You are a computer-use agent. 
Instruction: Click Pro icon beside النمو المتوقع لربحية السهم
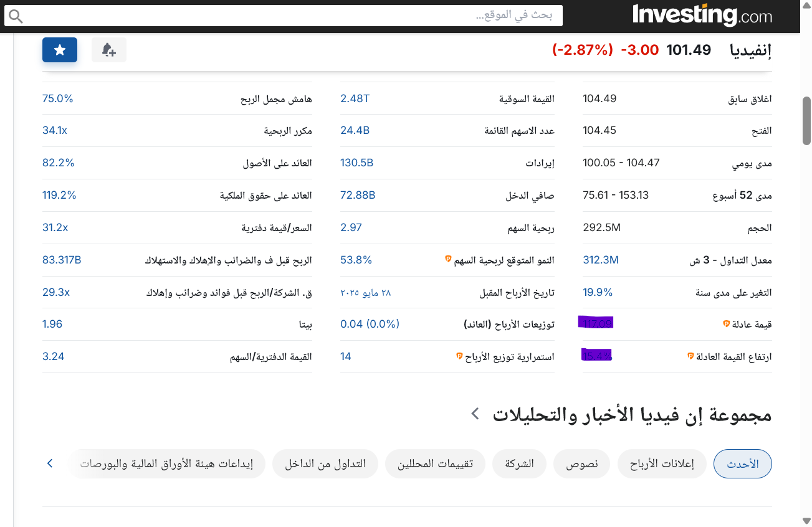point(448,259)
